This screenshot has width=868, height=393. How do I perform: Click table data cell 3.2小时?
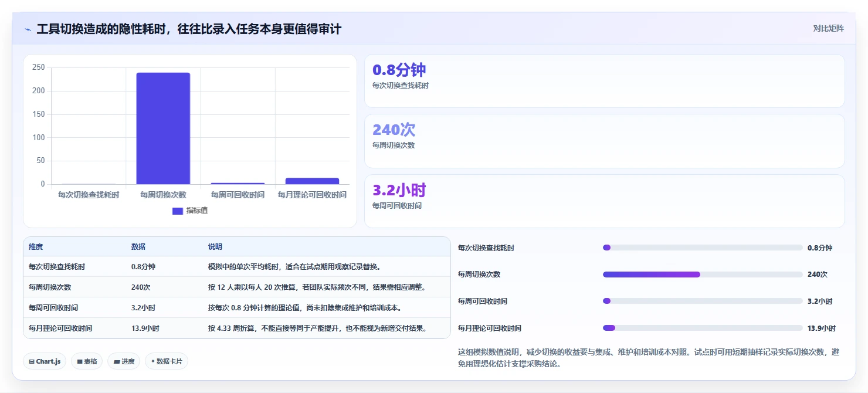click(143, 307)
